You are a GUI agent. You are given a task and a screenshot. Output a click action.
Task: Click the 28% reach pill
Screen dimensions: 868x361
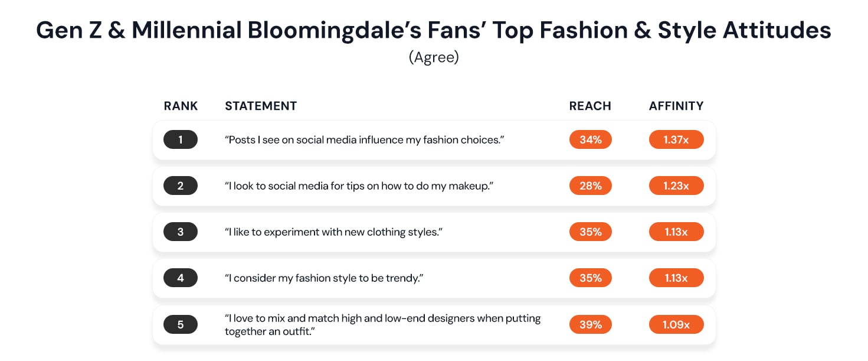[x=590, y=186]
